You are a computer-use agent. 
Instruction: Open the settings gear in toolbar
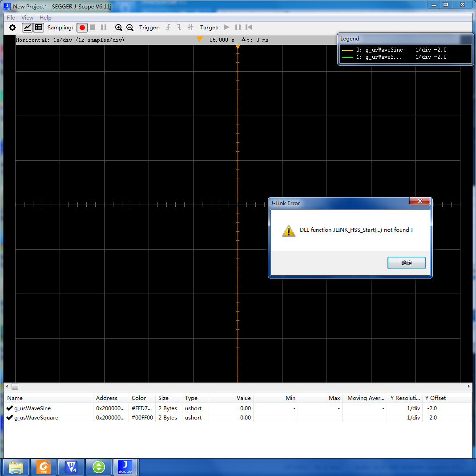12,28
